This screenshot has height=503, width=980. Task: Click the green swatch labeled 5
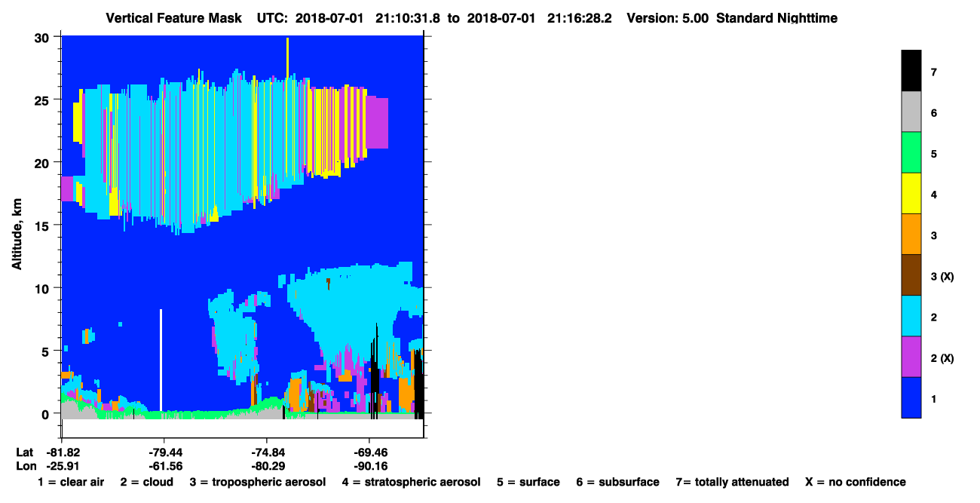pyautogui.click(x=911, y=152)
